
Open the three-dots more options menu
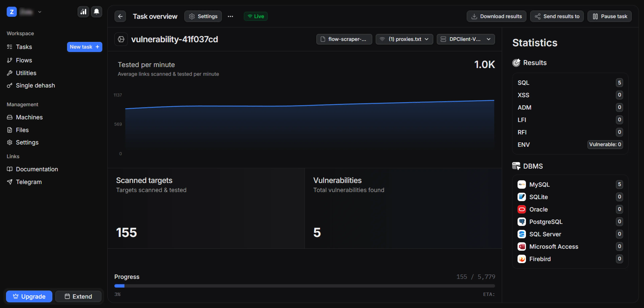[230, 16]
